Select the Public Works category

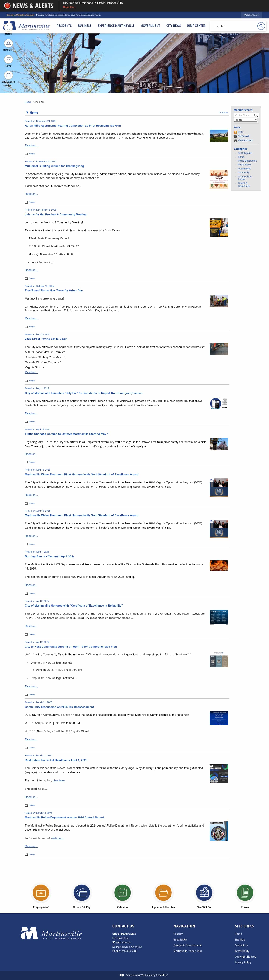[x=245, y=165]
